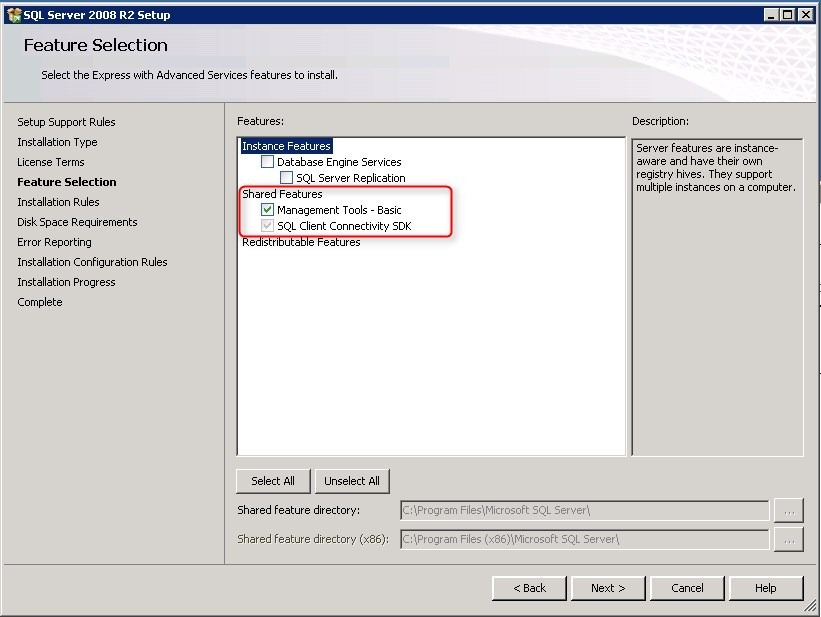
Task: Go back with the Back button
Action: point(529,588)
